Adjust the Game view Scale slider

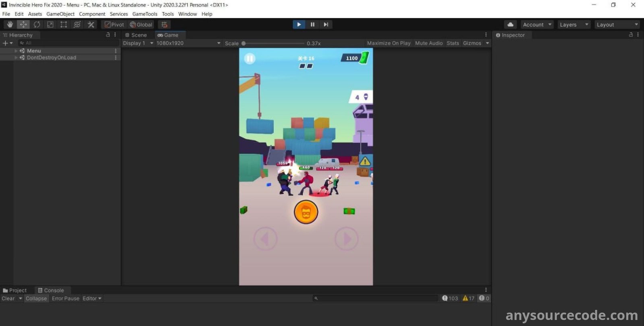[x=244, y=43]
